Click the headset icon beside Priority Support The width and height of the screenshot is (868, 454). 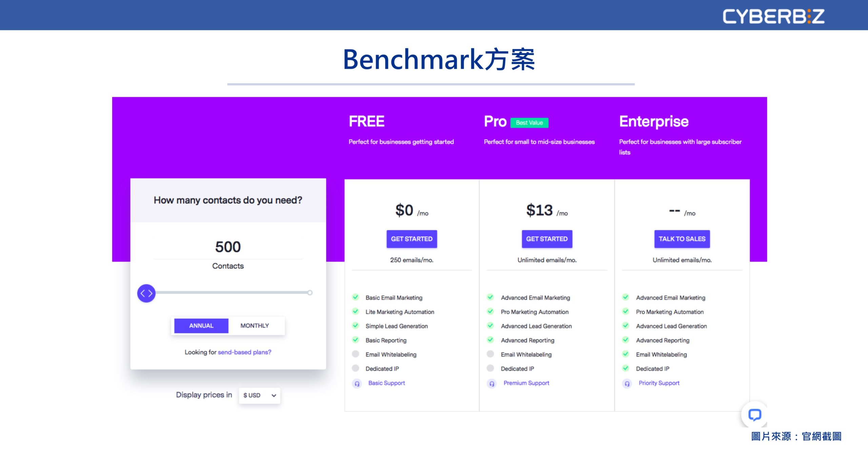tap(627, 384)
